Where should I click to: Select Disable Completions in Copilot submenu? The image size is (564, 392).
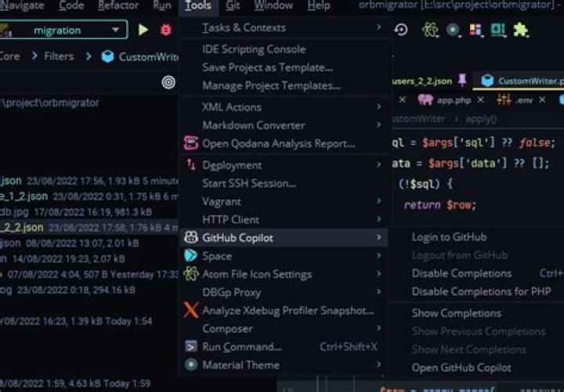(462, 273)
